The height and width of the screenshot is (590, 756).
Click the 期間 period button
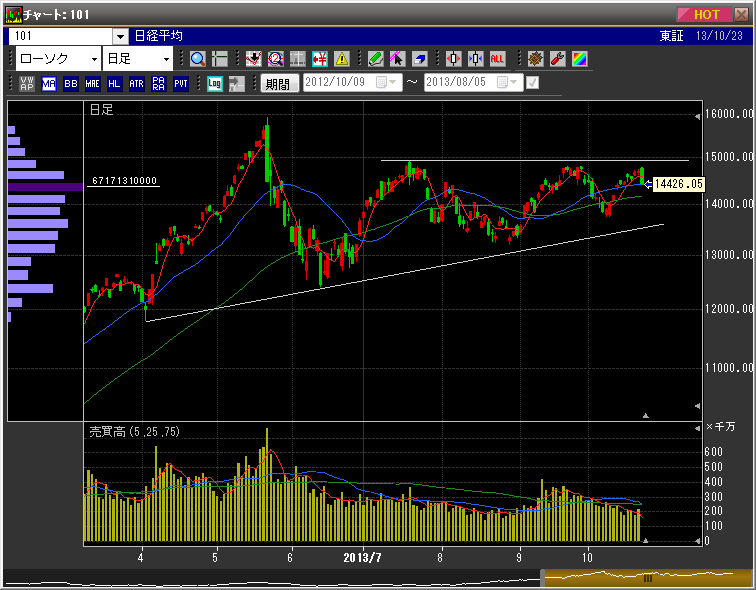coord(279,84)
